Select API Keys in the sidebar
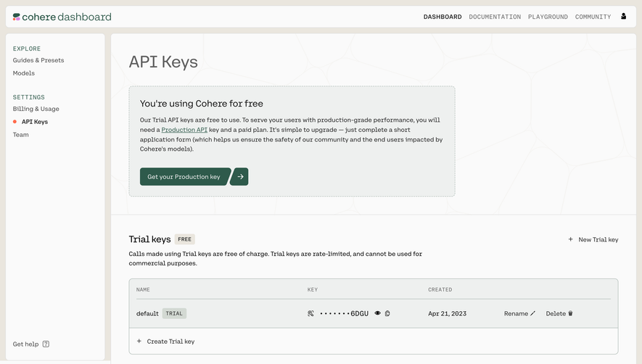The width and height of the screenshot is (642, 364). point(35,122)
